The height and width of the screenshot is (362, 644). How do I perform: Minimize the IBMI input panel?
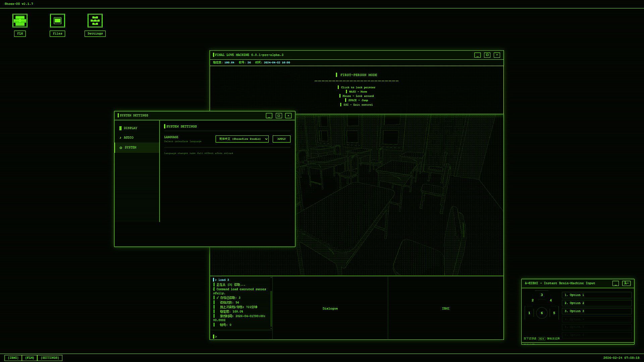615,284
